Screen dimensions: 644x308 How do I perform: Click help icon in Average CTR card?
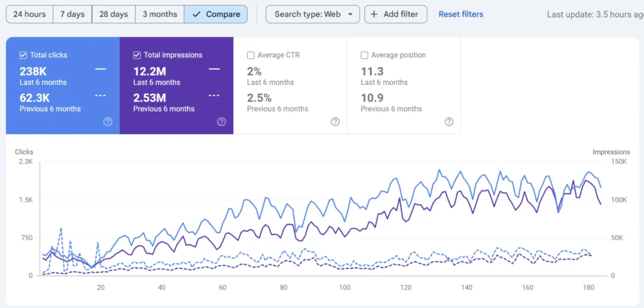click(335, 122)
